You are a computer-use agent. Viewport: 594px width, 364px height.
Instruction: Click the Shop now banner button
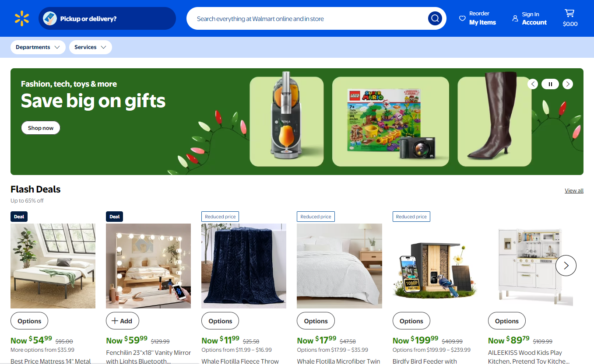[41, 128]
